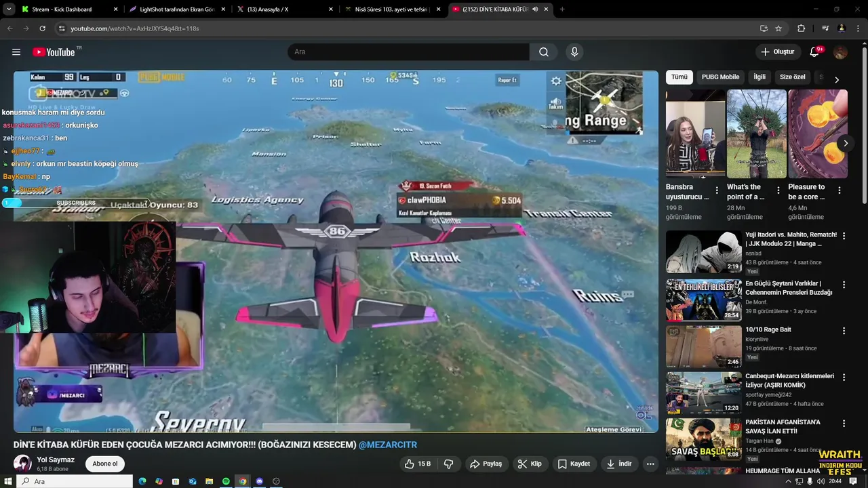Close the YouTube video browser tab
Viewport: 868px width, 488px height.
[x=546, y=9]
